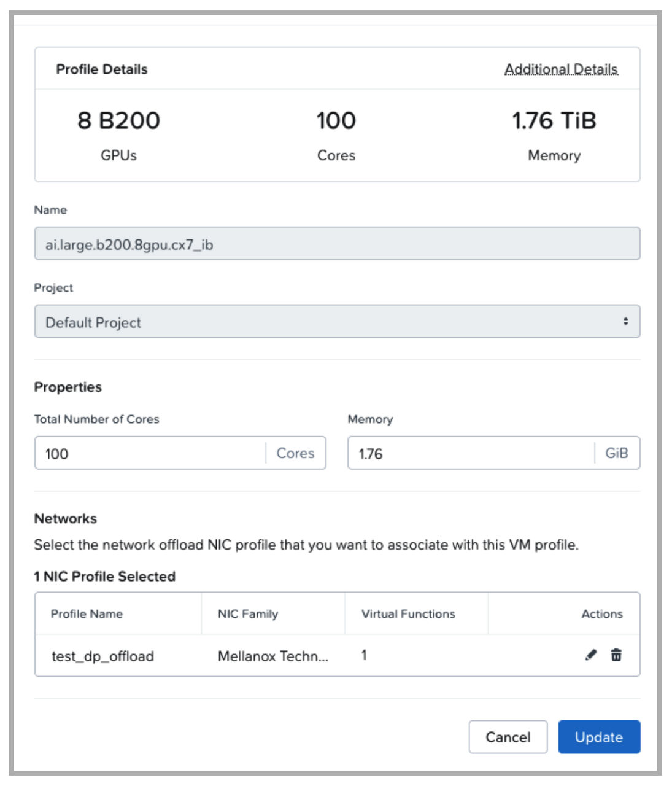Click the Name field ai.large.b200.8gpu.cx7_ib
The height and width of the screenshot is (786, 672).
337,244
